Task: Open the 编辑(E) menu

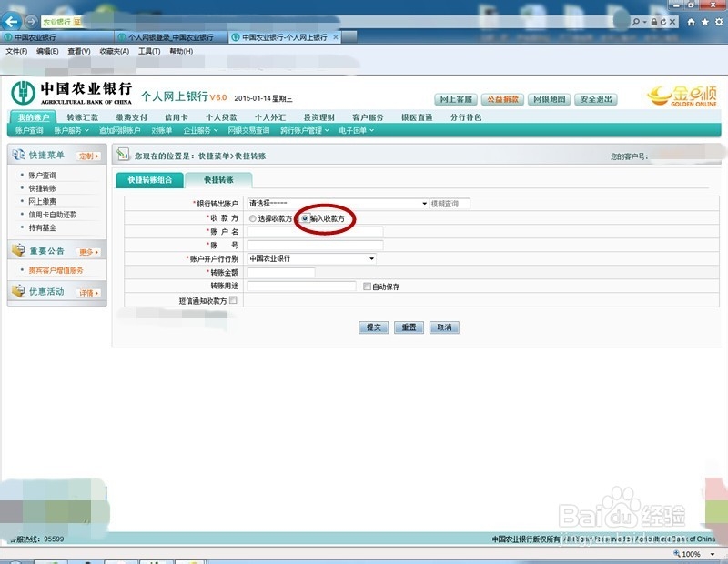Action: pos(47,51)
